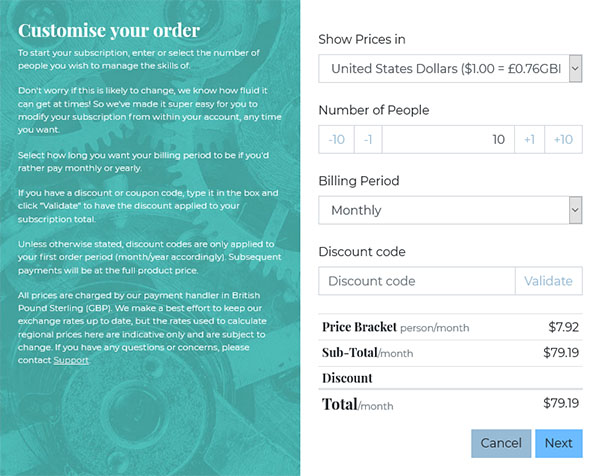Focus the Number of People value field
The image size is (600, 476).
click(448, 139)
